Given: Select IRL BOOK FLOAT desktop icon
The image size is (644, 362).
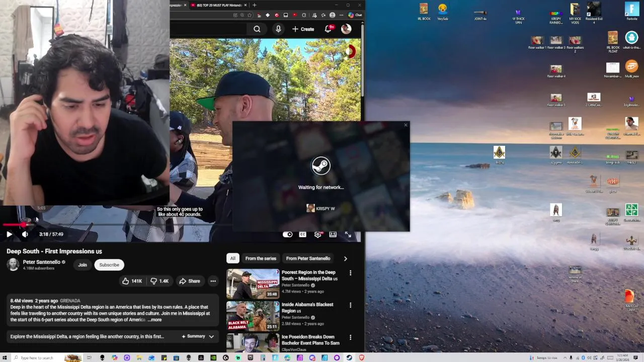Looking at the screenshot, I should (612, 42).
